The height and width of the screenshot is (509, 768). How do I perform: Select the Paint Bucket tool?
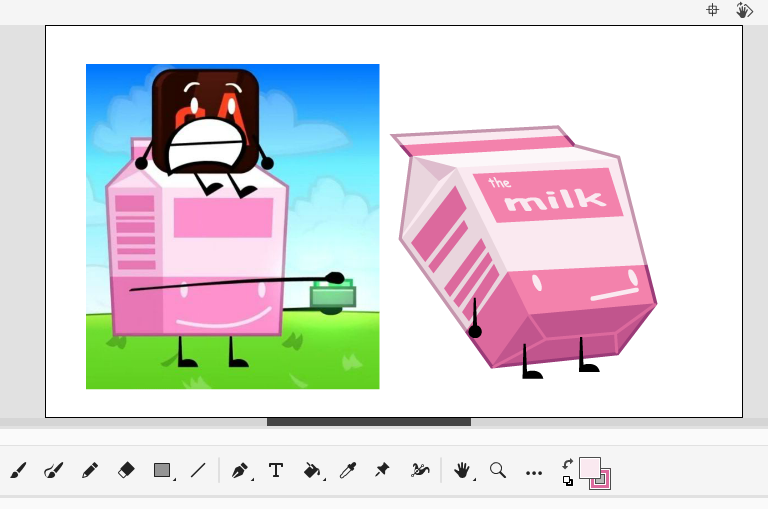tap(312, 470)
